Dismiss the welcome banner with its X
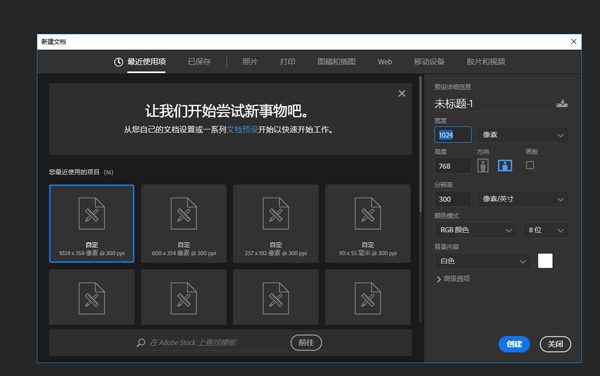The height and width of the screenshot is (376, 600). pos(401,93)
